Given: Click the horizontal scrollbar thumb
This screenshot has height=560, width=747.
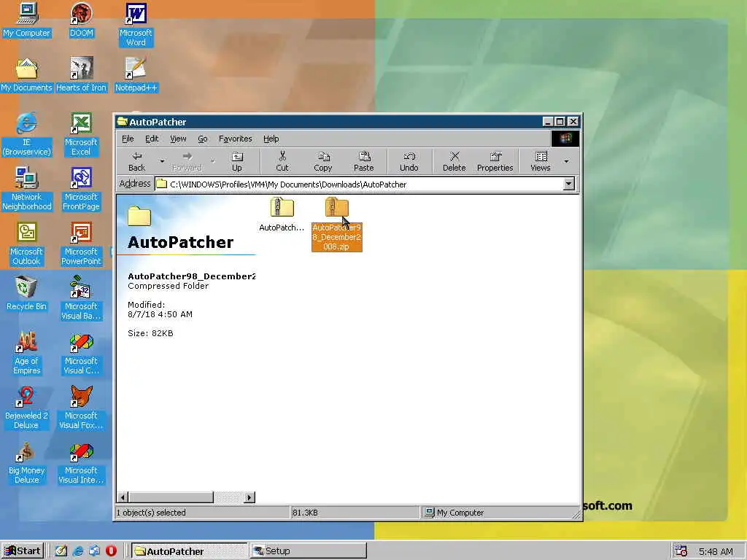Looking at the screenshot, I should 171,497.
